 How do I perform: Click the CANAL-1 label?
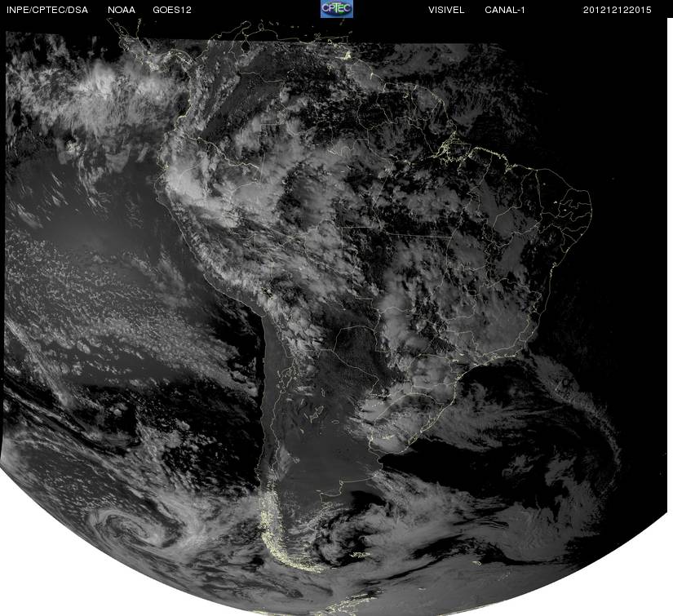505,10
